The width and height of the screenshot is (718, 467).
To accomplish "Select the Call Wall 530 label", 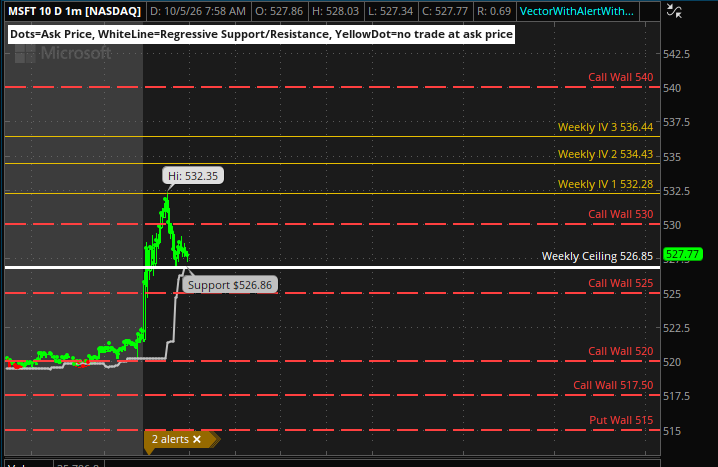I will [x=620, y=214].
